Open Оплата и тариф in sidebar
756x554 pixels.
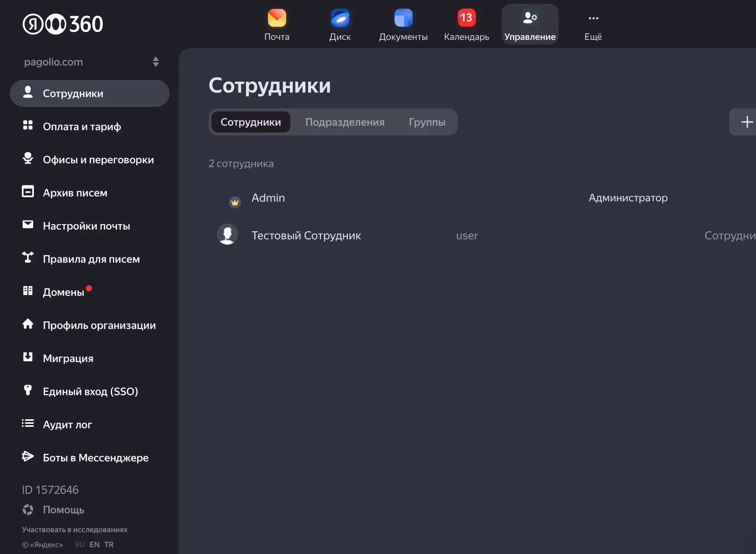(82, 126)
